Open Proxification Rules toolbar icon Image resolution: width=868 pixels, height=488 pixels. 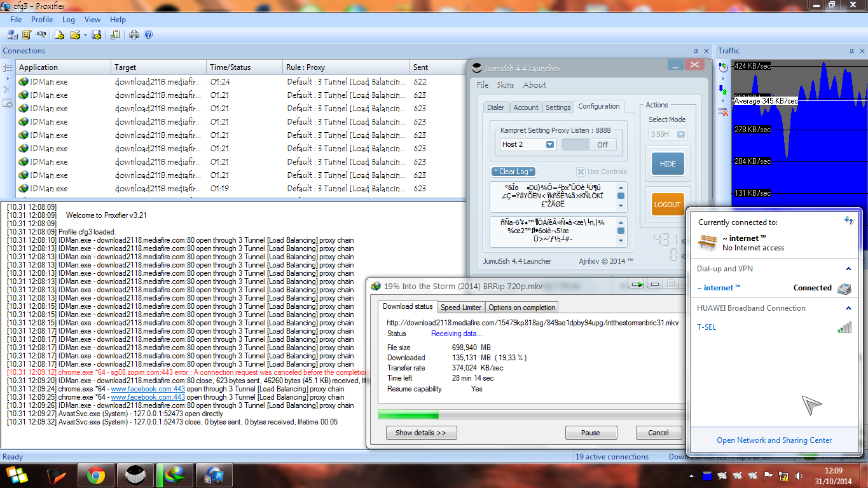[27, 34]
